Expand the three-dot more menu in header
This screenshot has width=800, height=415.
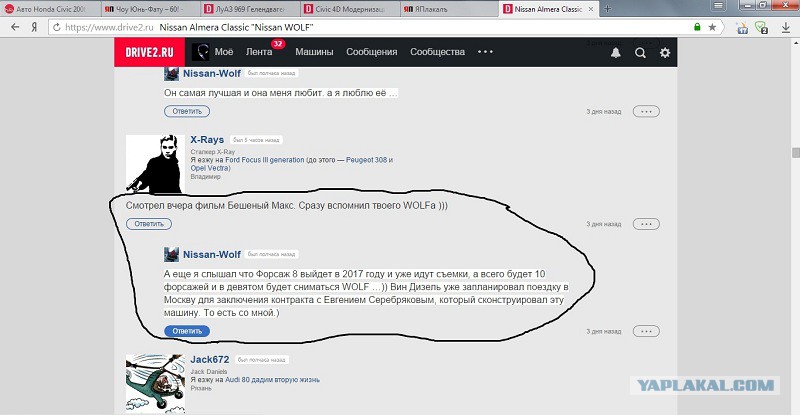[485, 52]
